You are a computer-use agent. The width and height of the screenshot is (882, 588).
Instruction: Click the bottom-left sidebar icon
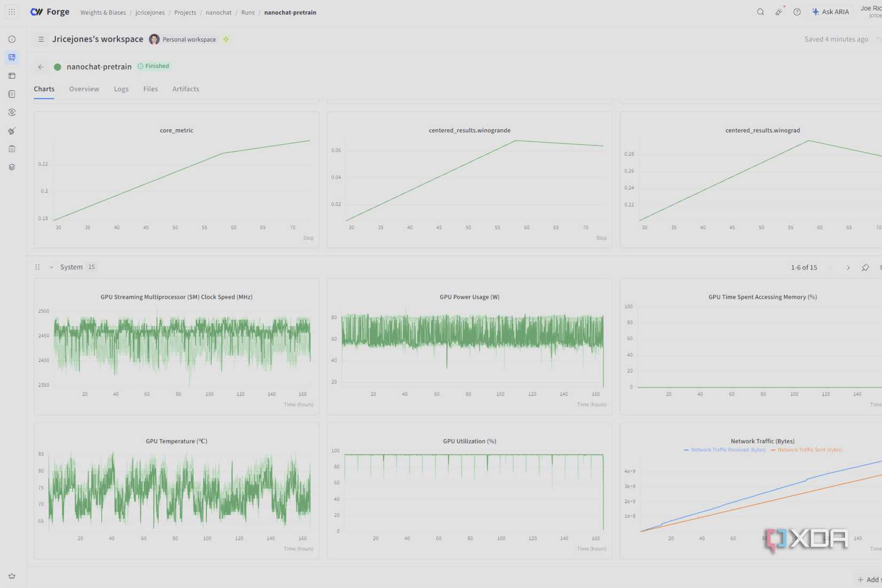point(12,576)
